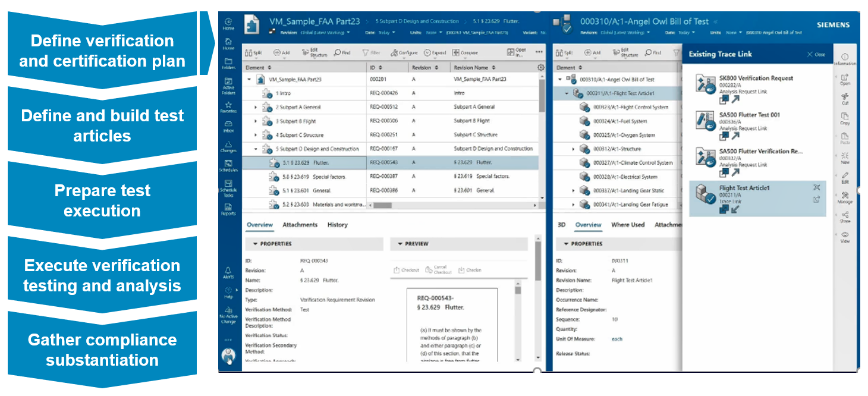Screen dimensions: 868x396
Task: Click the Alerts bell icon
Action: (x=229, y=272)
